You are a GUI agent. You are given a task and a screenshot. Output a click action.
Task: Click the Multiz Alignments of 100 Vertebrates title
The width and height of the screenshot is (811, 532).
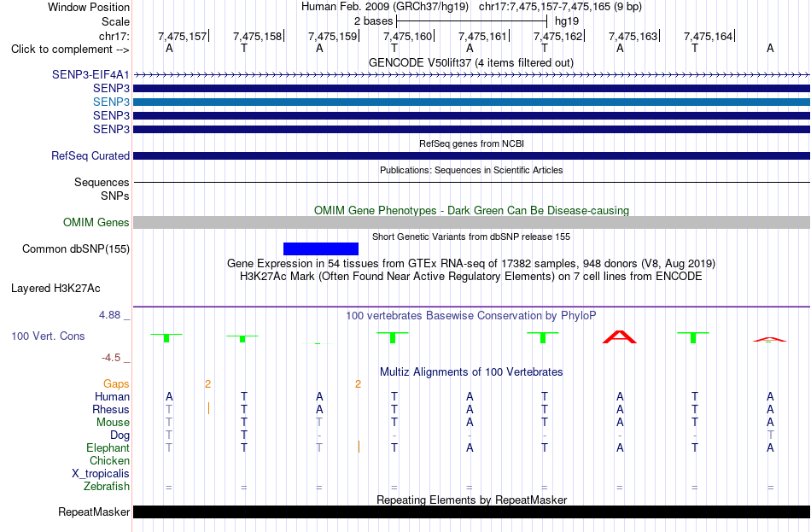coord(471,371)
